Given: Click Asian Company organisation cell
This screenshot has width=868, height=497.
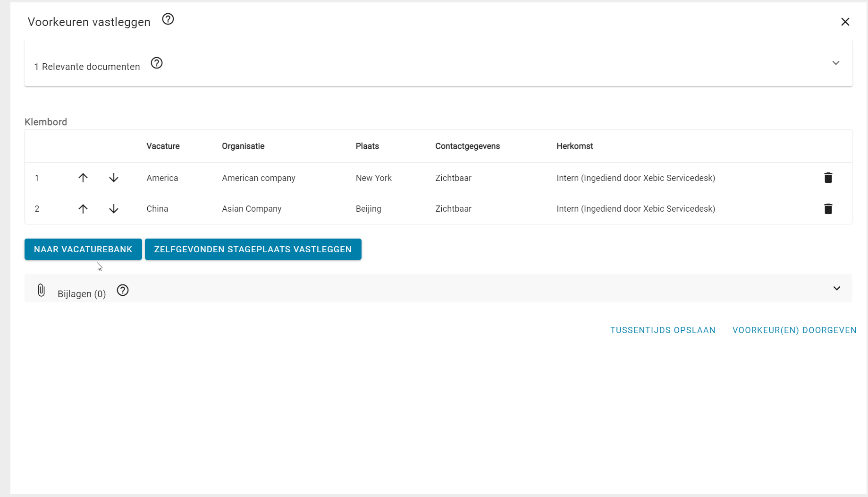Looking at the screenshot, I should [x=252, y=209].
